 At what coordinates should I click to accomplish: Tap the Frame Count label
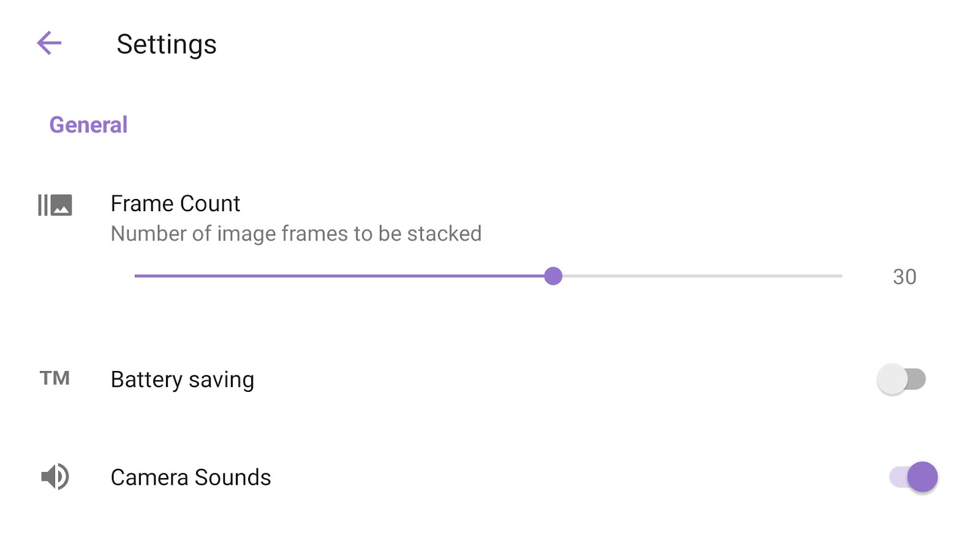tap(175, 203)
